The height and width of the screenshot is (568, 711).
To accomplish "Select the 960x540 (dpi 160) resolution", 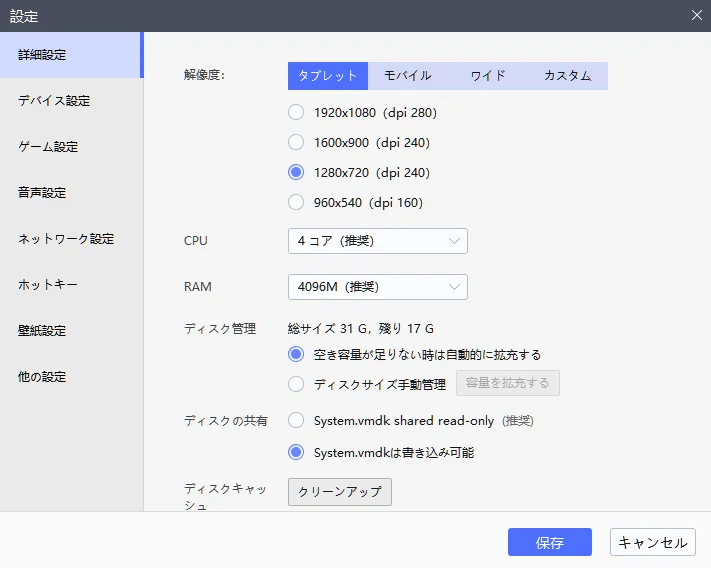I will [296, 202].
